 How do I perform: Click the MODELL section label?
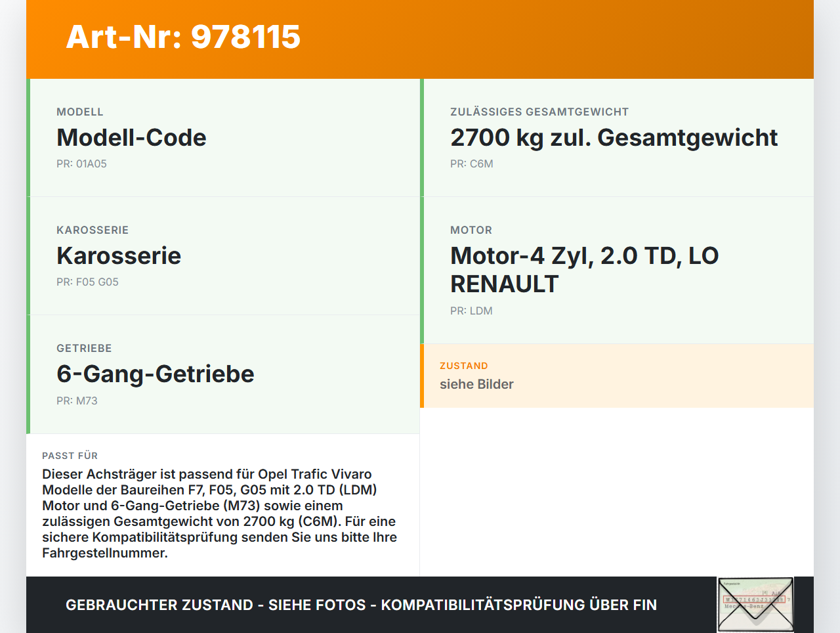click(80, 112)
